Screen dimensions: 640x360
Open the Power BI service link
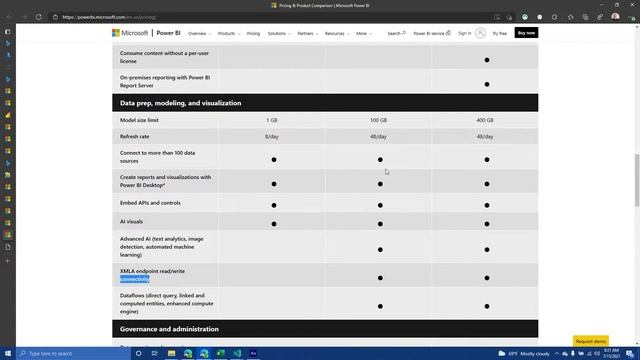point(432,33)
